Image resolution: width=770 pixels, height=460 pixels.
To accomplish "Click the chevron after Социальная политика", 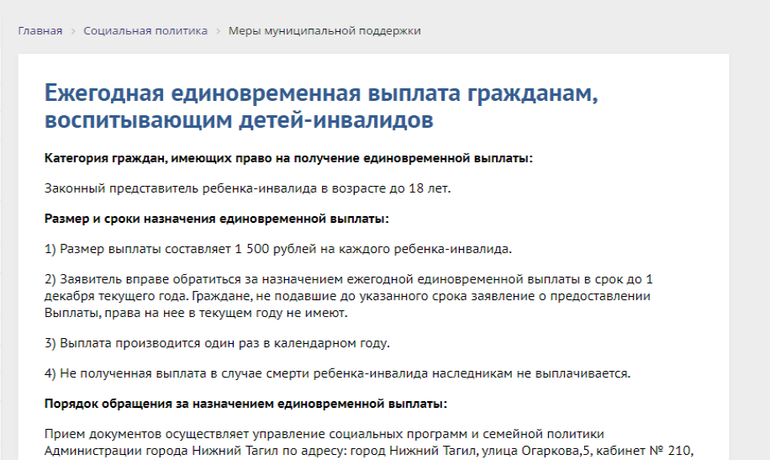I will pyautogui.click(x=218, y=31).
